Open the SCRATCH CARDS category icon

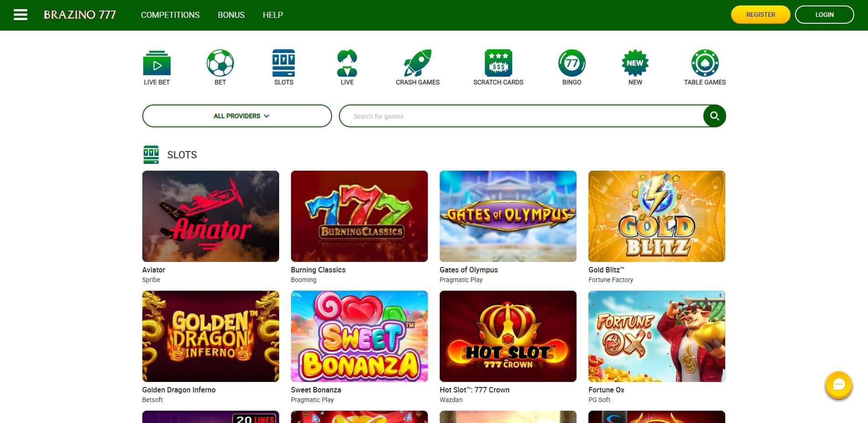(x=498, y=64)
